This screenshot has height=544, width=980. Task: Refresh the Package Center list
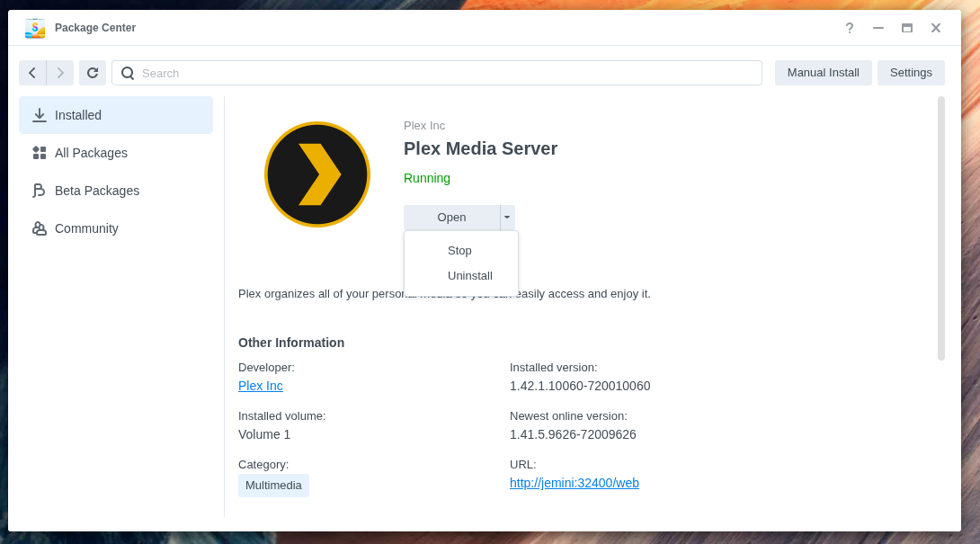pyautogui.click(x=93, y=73)
